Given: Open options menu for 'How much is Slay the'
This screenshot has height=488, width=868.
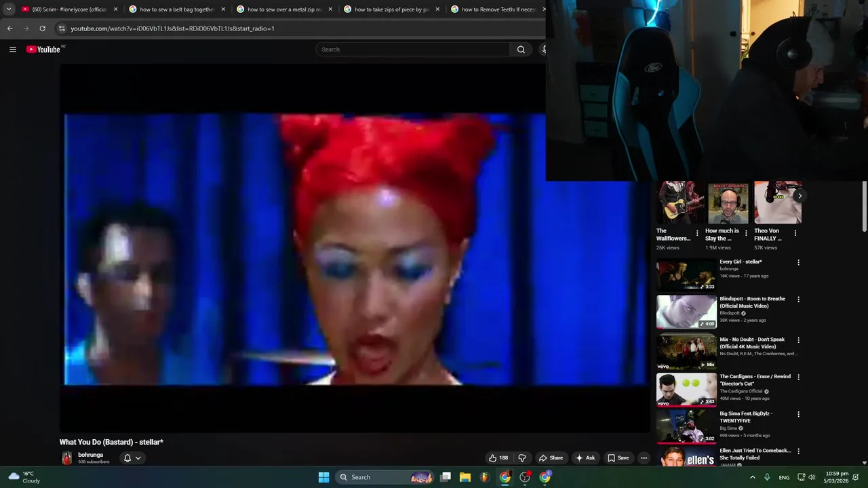Looking at the screenshot, I should [x=746, y=233].
